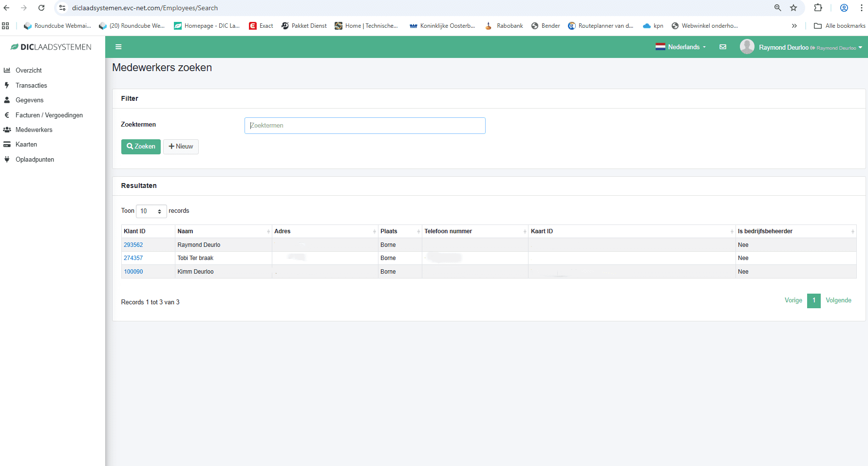Open (20) Roundcube We... bookmark
868x466 pixels.
[132, 26]
